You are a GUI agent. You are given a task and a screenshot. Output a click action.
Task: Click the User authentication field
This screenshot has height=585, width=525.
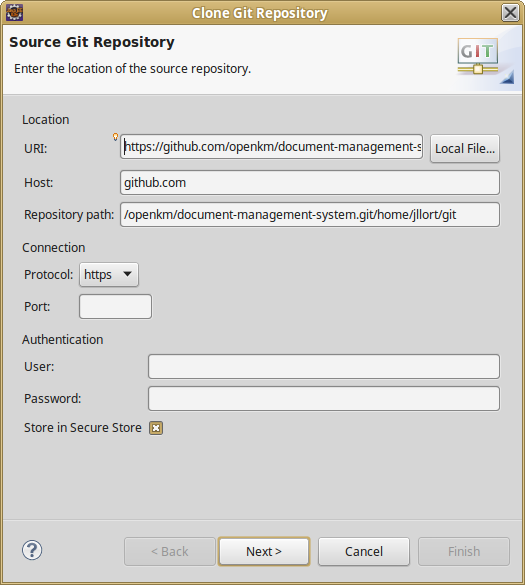324,366
